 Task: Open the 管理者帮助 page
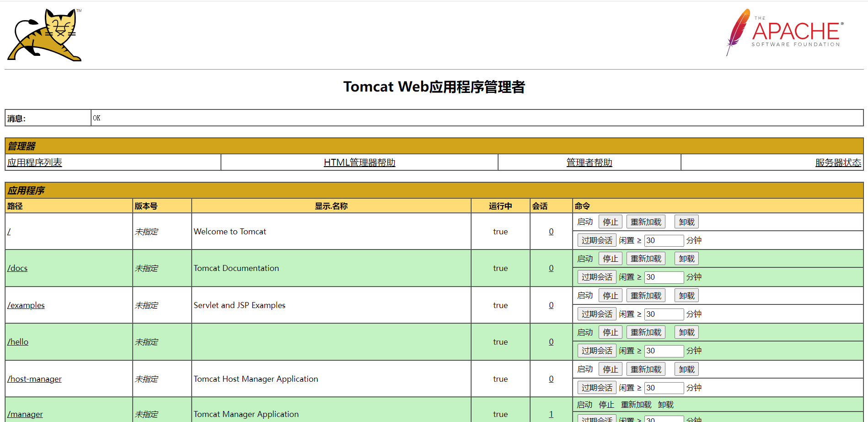(589, 162)
